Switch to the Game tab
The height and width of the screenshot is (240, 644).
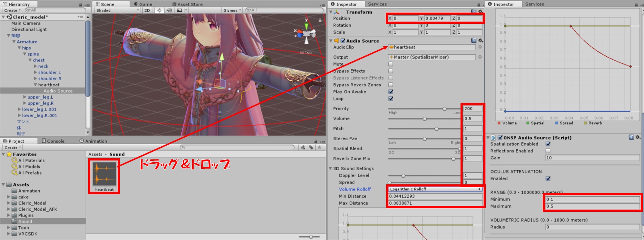point(143,4)
